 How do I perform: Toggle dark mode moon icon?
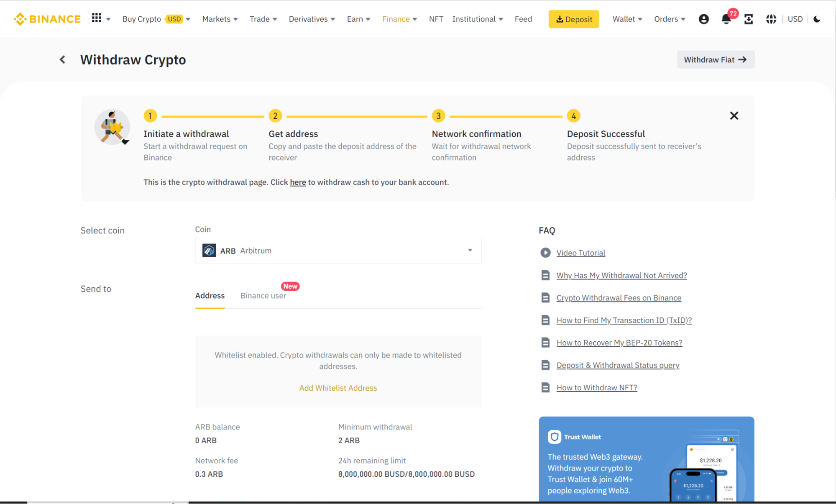(817, 19)
